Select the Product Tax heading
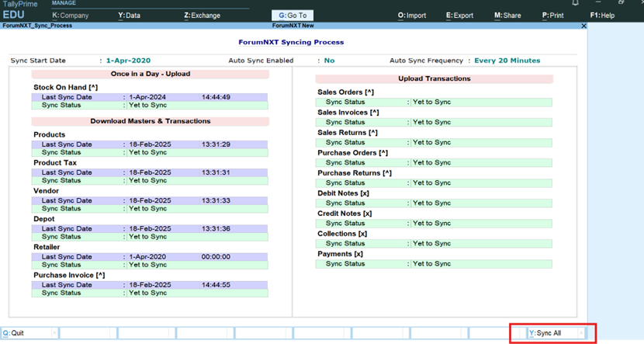 click(55, 163)
